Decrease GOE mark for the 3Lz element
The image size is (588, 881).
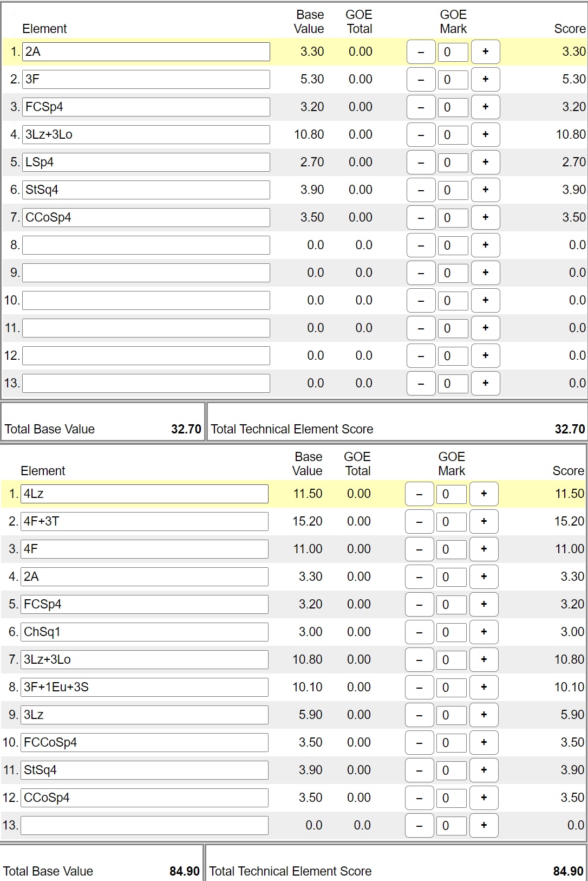(419, 715)
